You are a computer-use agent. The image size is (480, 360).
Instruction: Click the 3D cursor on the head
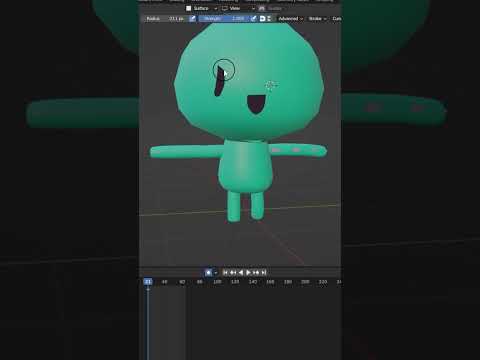271,86
